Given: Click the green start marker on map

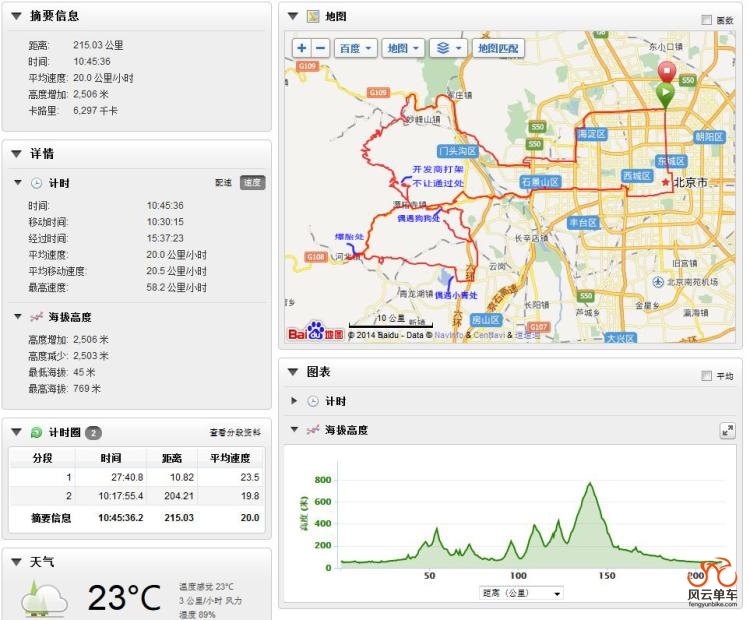Looking at the screenshot, I should point(665,94).
